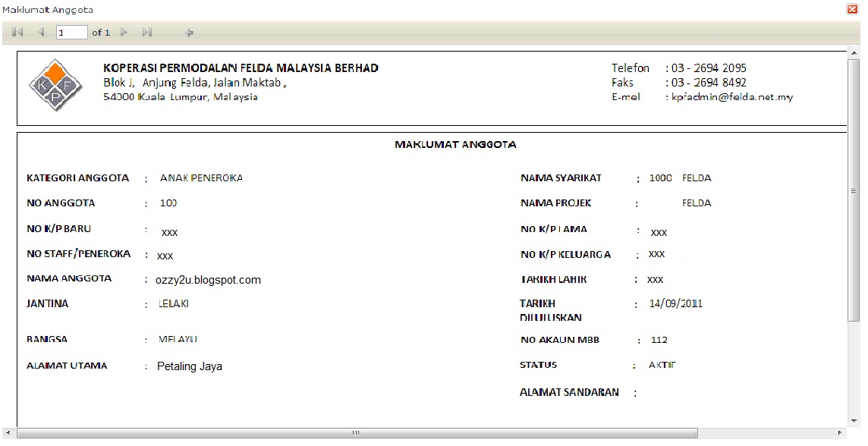868x446 pixels.
Task: Go to first page of report
Action: pos(17,32)
